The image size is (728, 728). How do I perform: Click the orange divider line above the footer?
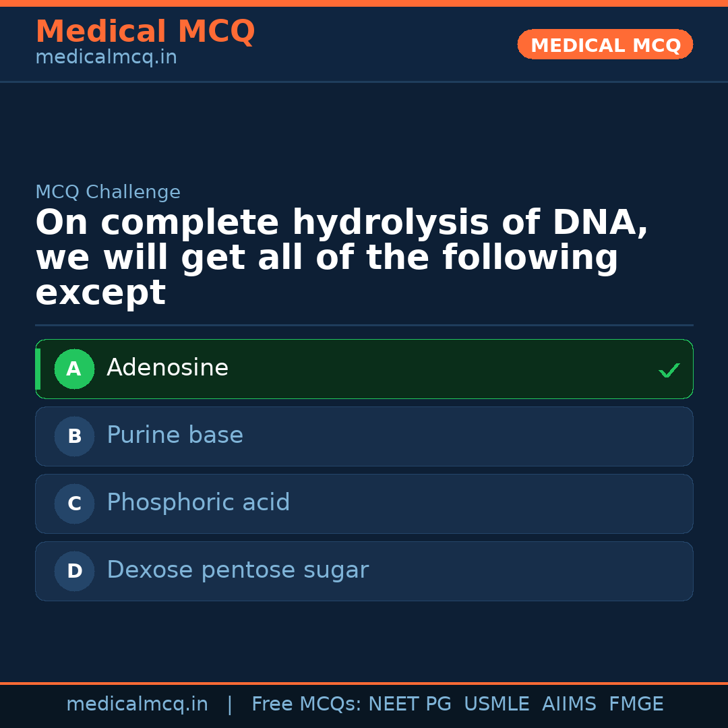364,682
